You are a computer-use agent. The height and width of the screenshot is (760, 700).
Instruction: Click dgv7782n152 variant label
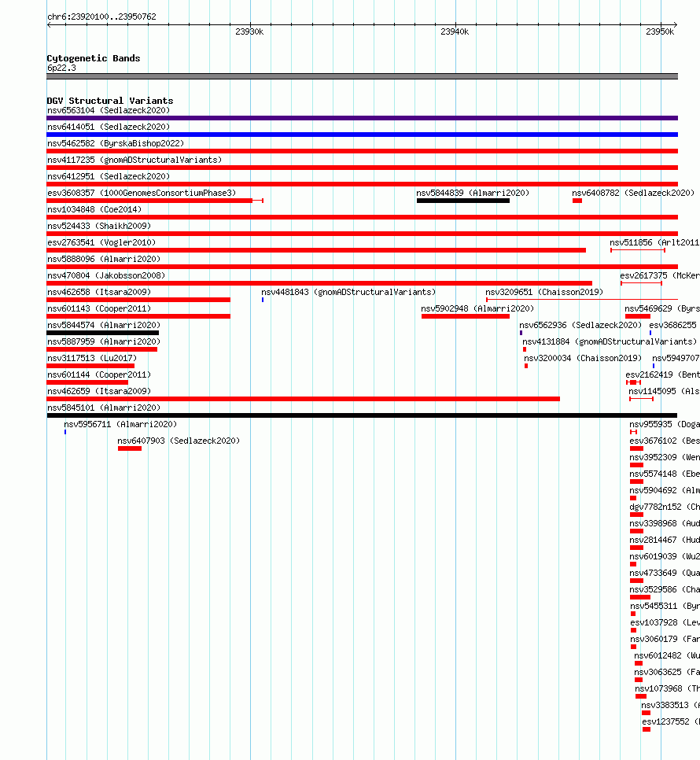665,507
